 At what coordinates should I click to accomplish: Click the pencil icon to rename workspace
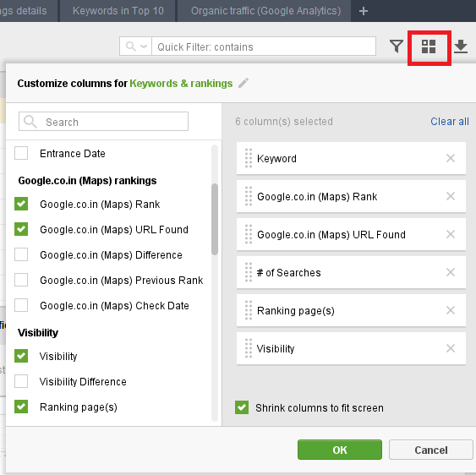pos(243,83)
